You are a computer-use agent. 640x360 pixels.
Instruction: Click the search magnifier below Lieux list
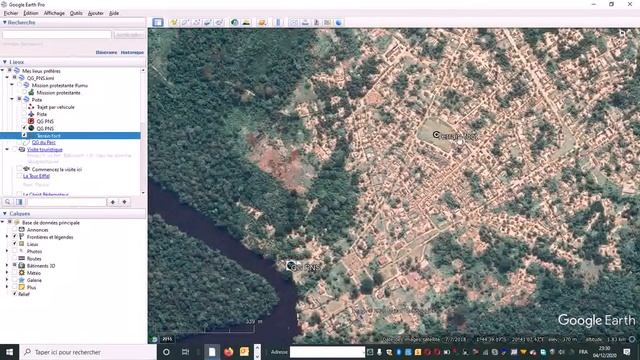pos(7,202)
